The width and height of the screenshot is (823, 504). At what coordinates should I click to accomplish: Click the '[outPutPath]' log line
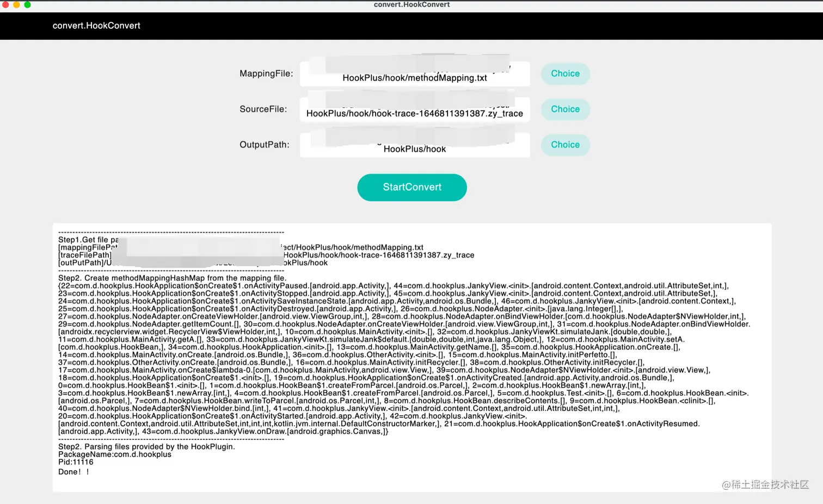[193, 262]
